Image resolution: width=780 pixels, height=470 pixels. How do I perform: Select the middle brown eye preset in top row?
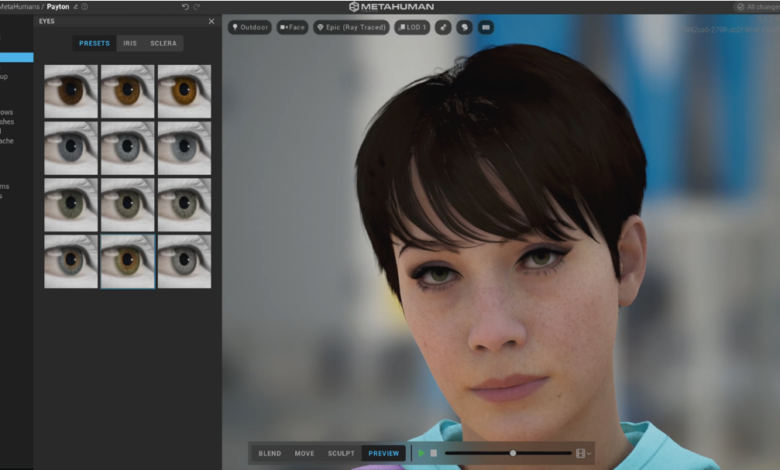pos(128,92)
